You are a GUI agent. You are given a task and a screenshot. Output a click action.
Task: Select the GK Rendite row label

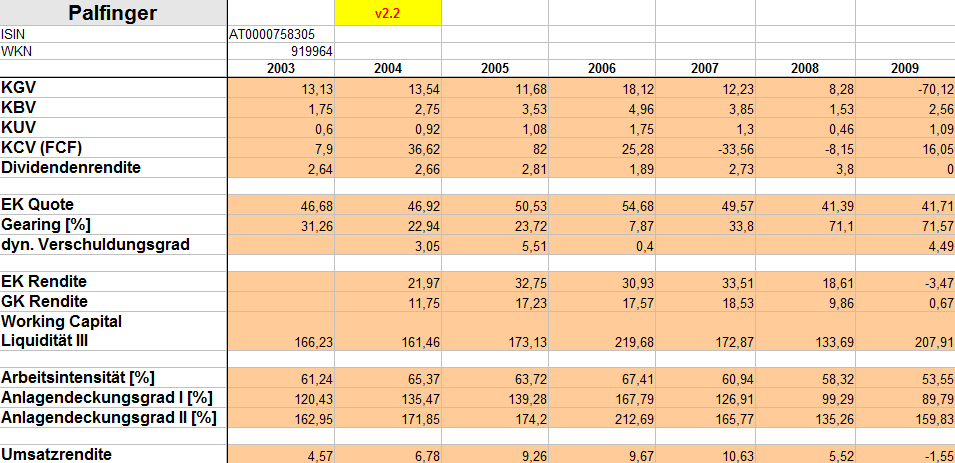pos(113,302)
